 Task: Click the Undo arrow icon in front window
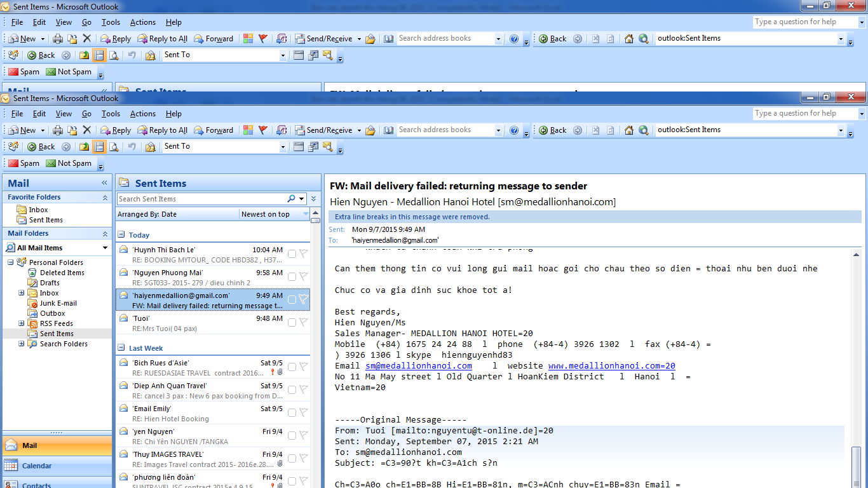tap(132, 146)
